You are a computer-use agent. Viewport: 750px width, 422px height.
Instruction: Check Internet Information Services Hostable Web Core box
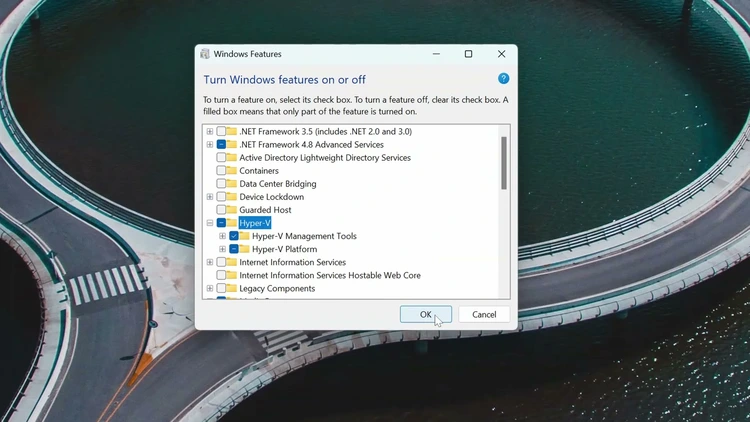coord(221,275)
